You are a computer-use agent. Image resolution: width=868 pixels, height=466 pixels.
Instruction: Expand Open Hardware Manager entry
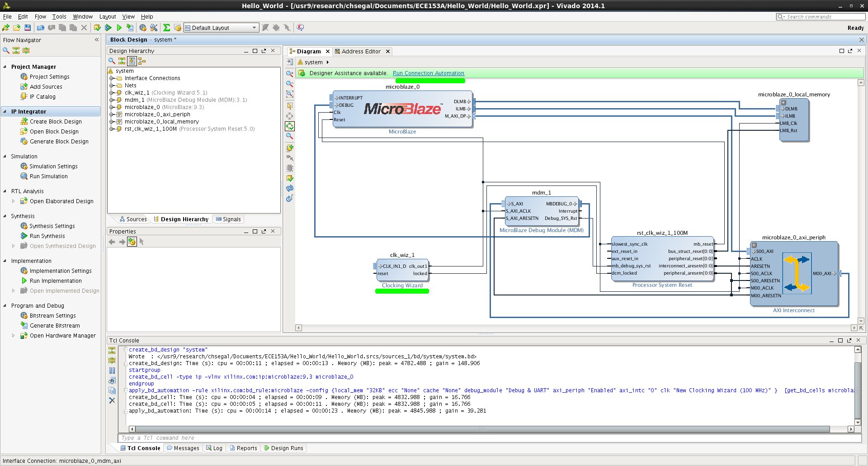tap(13, 336)
